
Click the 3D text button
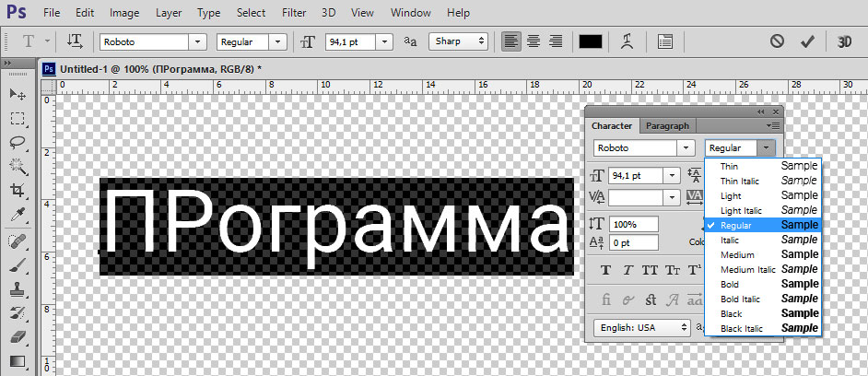[844, 41]
